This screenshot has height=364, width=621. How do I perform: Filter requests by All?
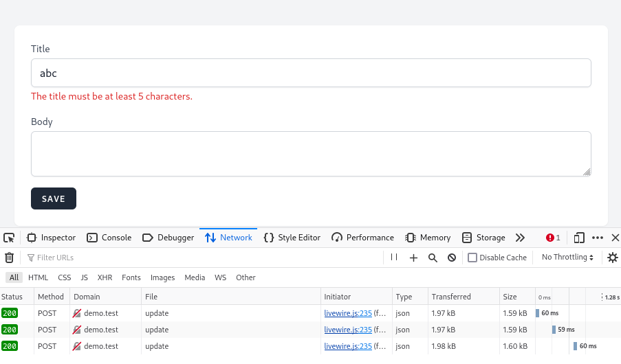(x=14, y=277)
